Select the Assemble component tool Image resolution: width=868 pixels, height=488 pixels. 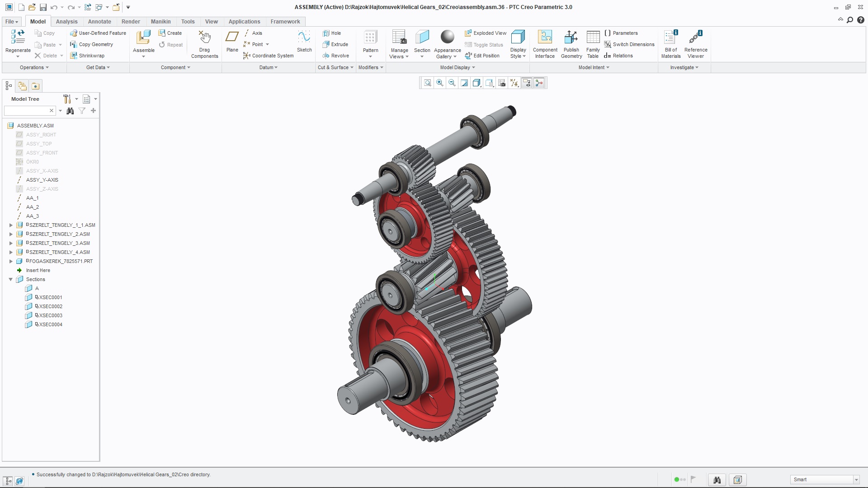pyautogui.click(x=143, y=38)
